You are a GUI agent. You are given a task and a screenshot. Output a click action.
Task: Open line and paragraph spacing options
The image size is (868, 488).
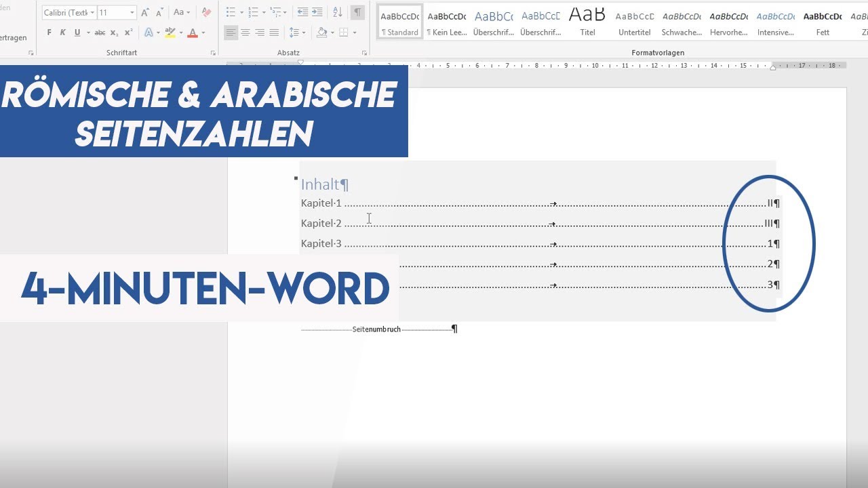click(x=296, y=33)
